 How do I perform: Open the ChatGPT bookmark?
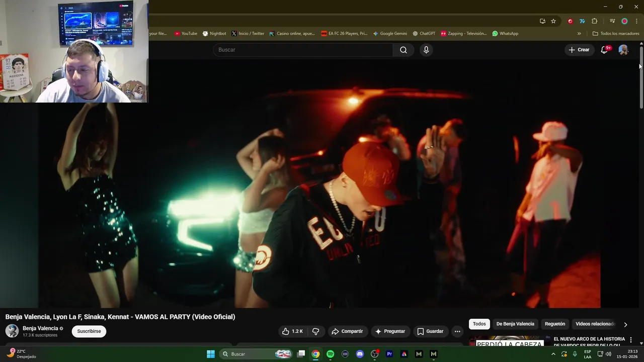424,34
